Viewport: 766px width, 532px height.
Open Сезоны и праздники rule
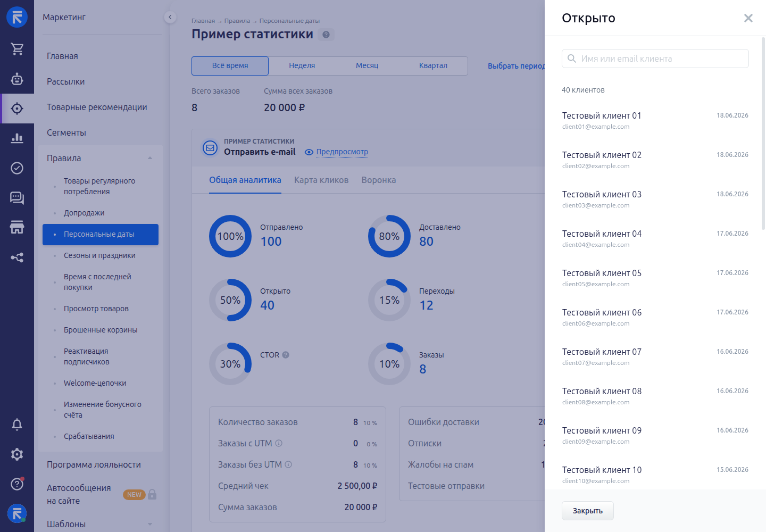pos(99,255)
